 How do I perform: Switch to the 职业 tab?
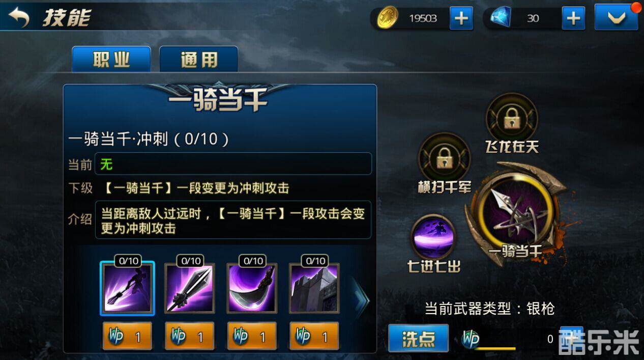coord(111,60)
